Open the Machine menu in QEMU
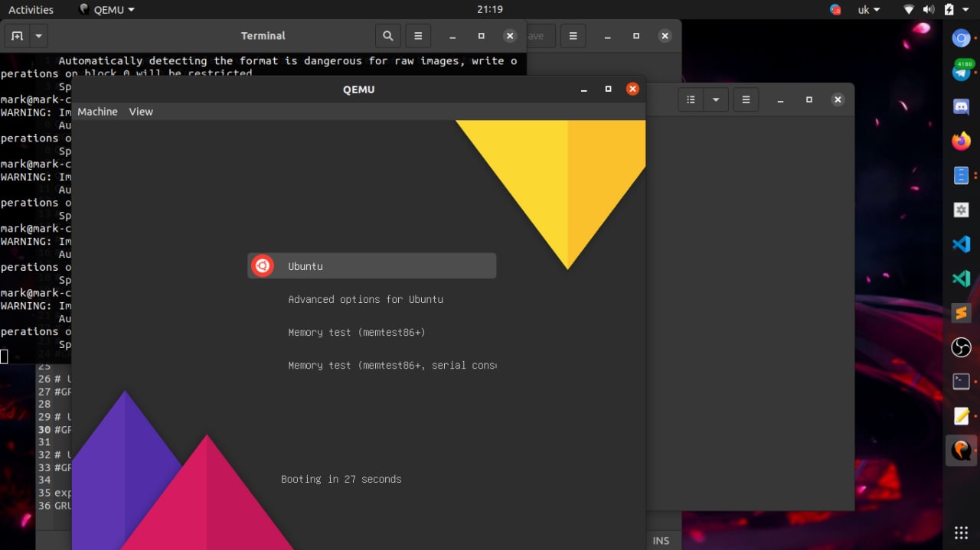Image resolution: width=980 pixels, height=550 pixels. pyautogui.click(x=97, y=112)
